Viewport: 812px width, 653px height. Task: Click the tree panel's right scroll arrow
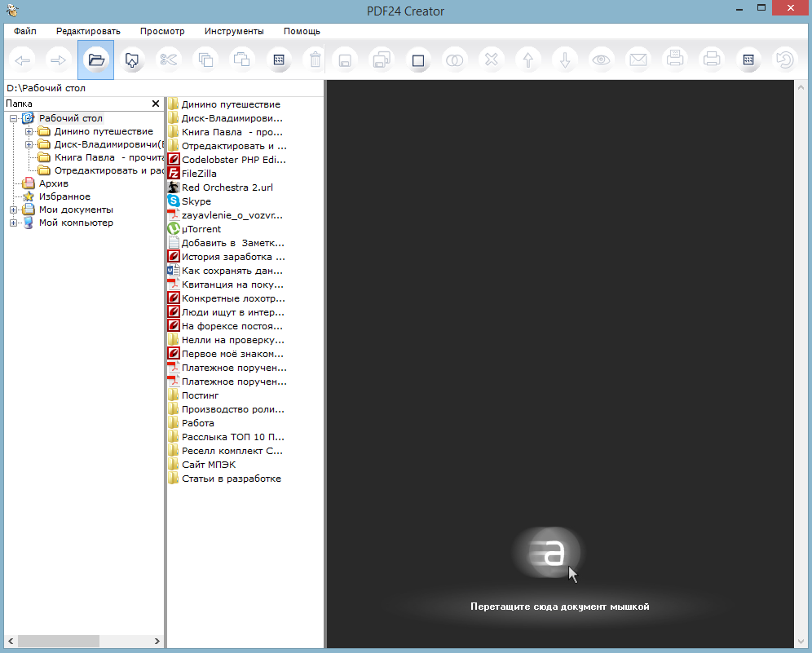click(157, 641)
